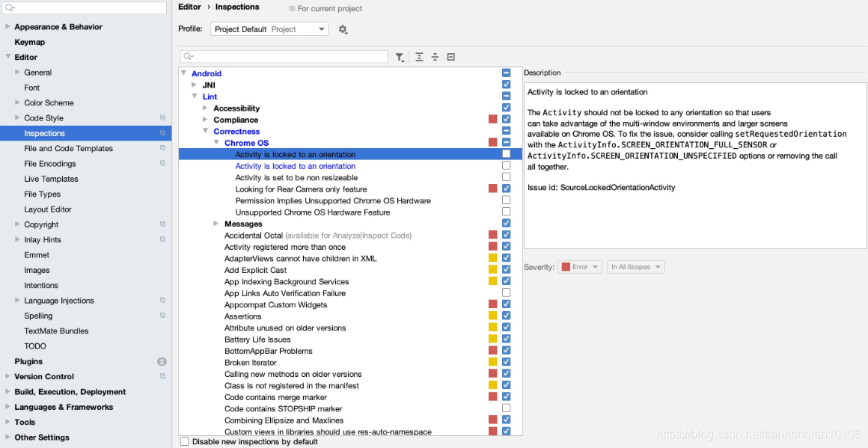Open the filter inspections icon
This screenshot has width=868, height=448.
400,57
